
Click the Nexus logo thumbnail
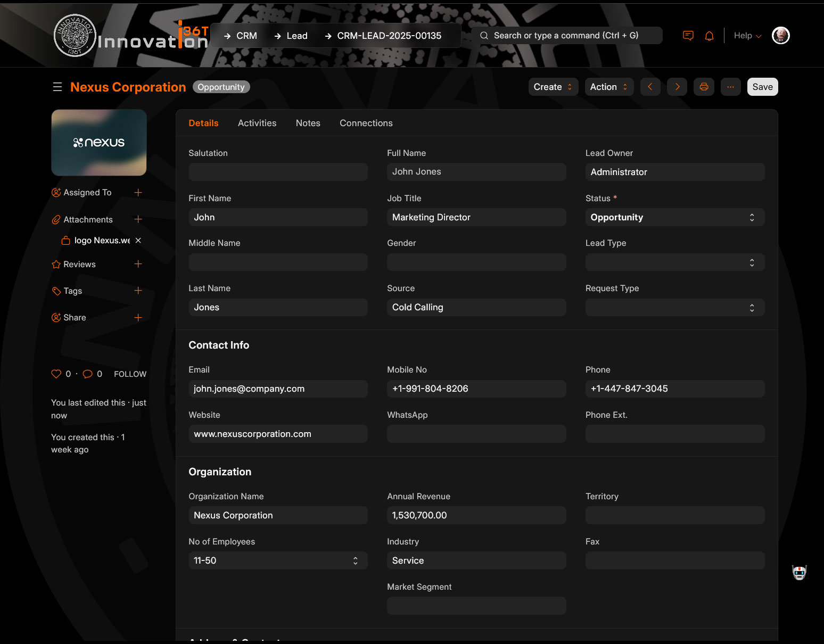click(x=99, y=143)
